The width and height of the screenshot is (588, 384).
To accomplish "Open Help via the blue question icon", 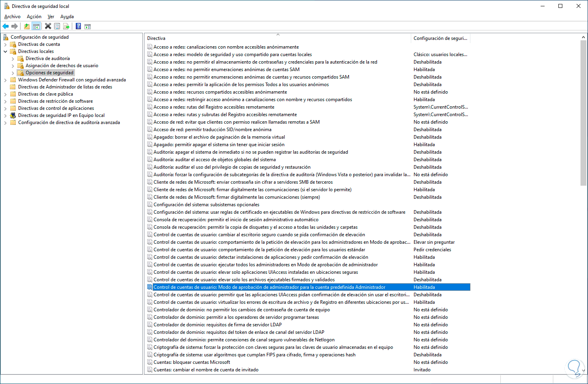I will tap(78, 26).
